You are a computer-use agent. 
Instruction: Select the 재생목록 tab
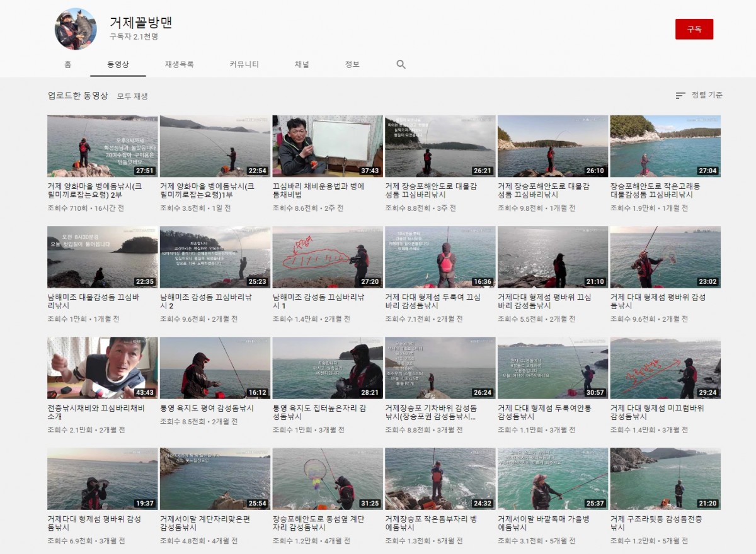(x=180, y=64)
